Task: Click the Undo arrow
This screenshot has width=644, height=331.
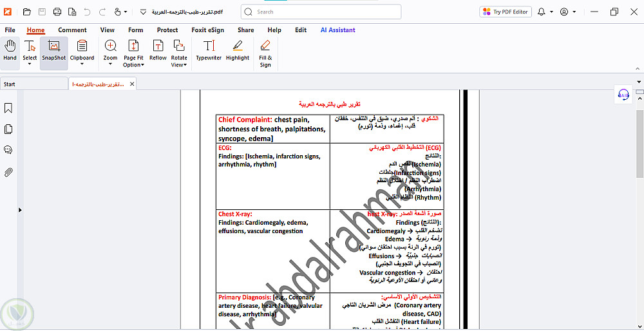Action: 87,12
